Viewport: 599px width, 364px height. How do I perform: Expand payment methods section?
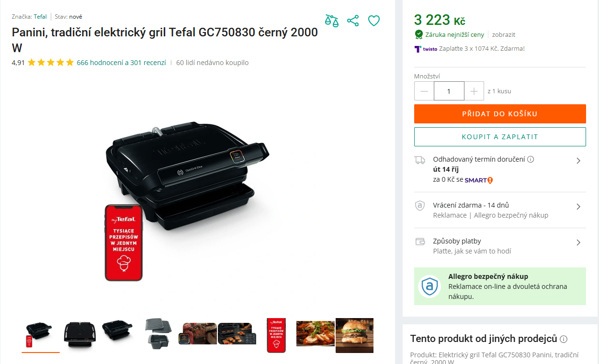(500, 246)
